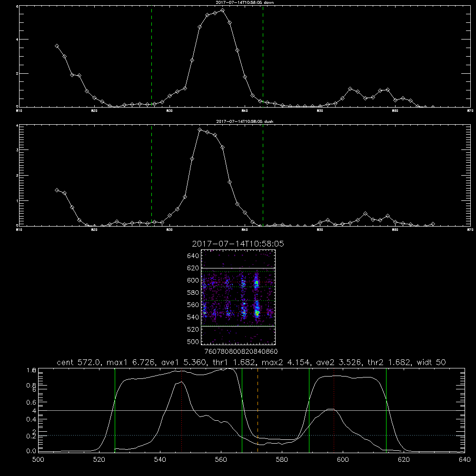476x476 pixels.
Task: Click the '540' x-axis label of the bottom plot
Action: tap(160, 460)
